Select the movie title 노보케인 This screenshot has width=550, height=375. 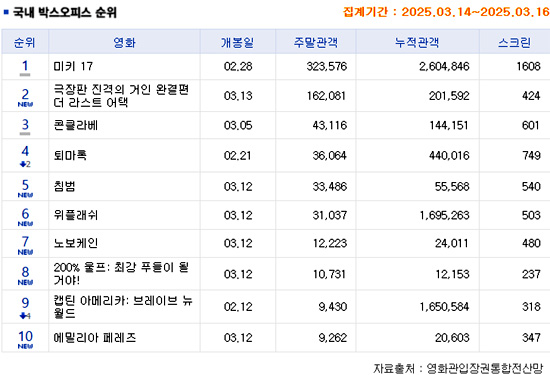point(75,243)
